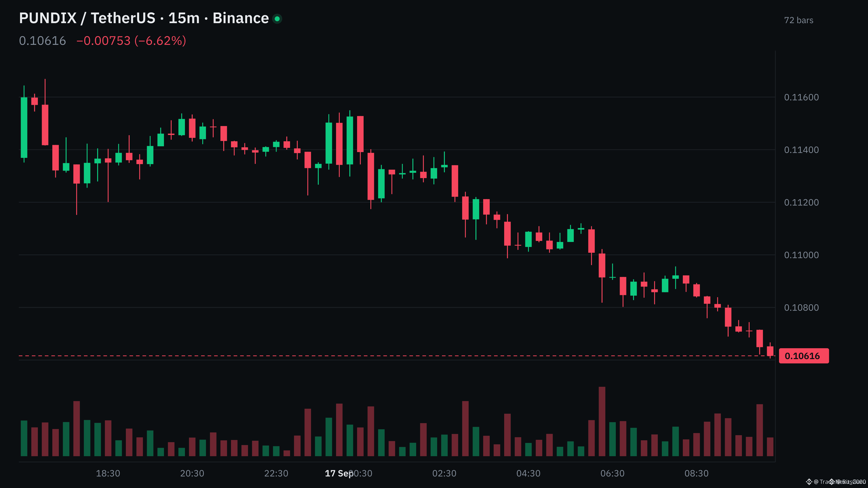The height and width of the screenshot is (488, 868).
Task: Click the 0.11400 price axis label
Action: pos(801,150)
